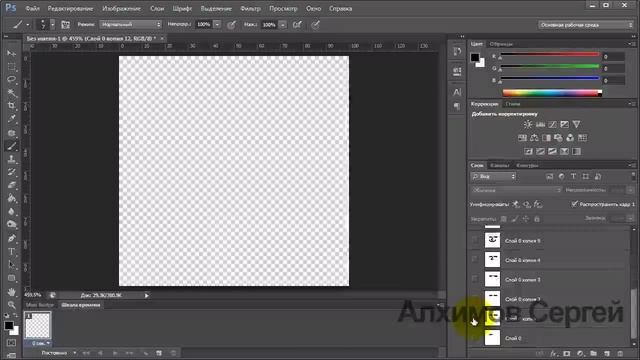Show layer Слой 0 копия 4 visibility box
This screenshot has width=640, height=360.
(475, 260)
